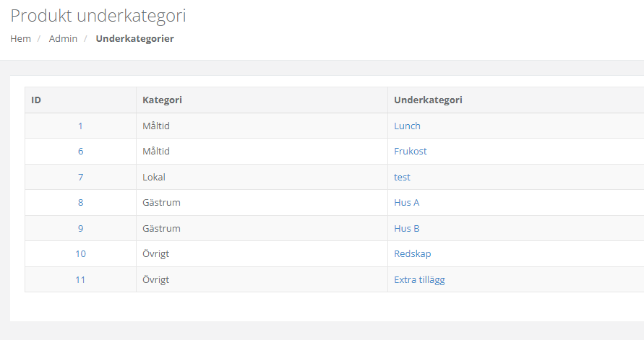Click the Underkategorier breadcrumb item
The image size is (644, 340).
click(x=134, y=39)
